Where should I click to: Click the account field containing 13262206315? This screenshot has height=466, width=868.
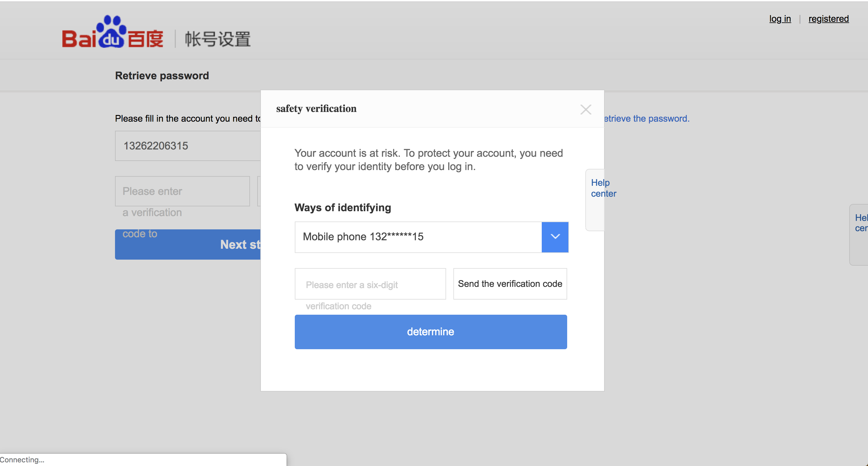tap(187, 146)
